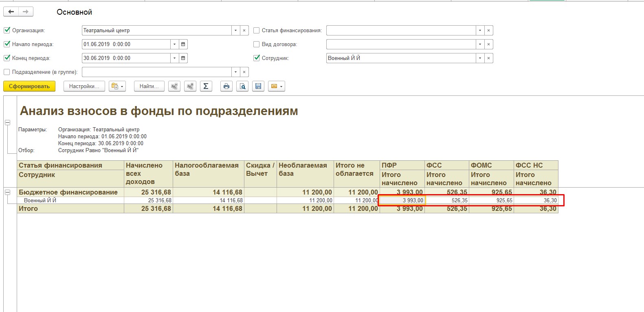Print the report with printer icon
This screenshot has height=312, width=644.
(226, 86)
